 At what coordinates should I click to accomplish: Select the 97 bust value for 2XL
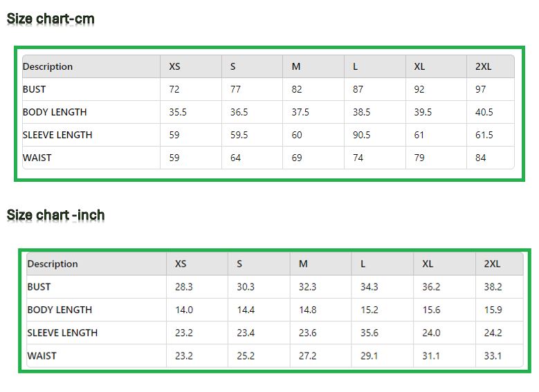481,89
